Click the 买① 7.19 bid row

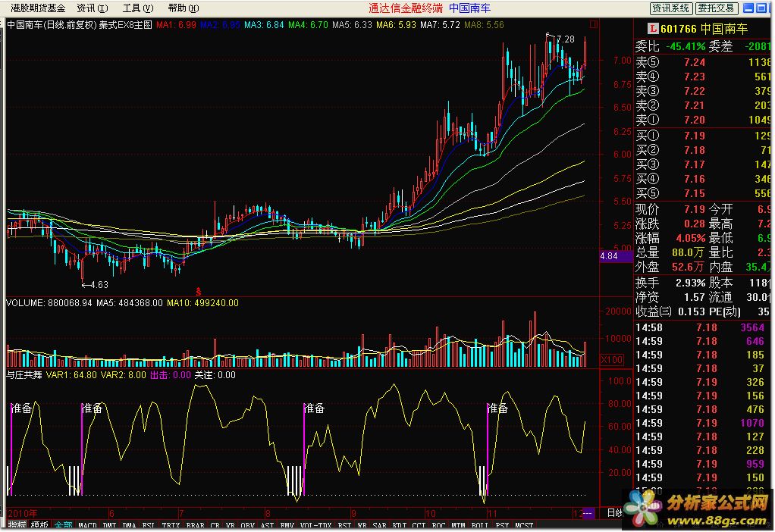(x=703, y=136)
